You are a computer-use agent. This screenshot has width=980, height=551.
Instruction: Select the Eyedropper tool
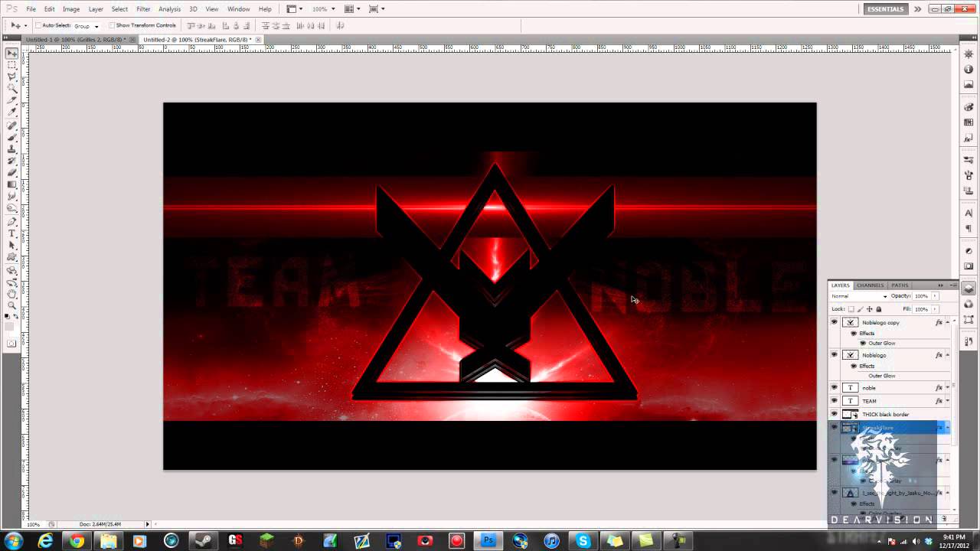coord(11,112)
